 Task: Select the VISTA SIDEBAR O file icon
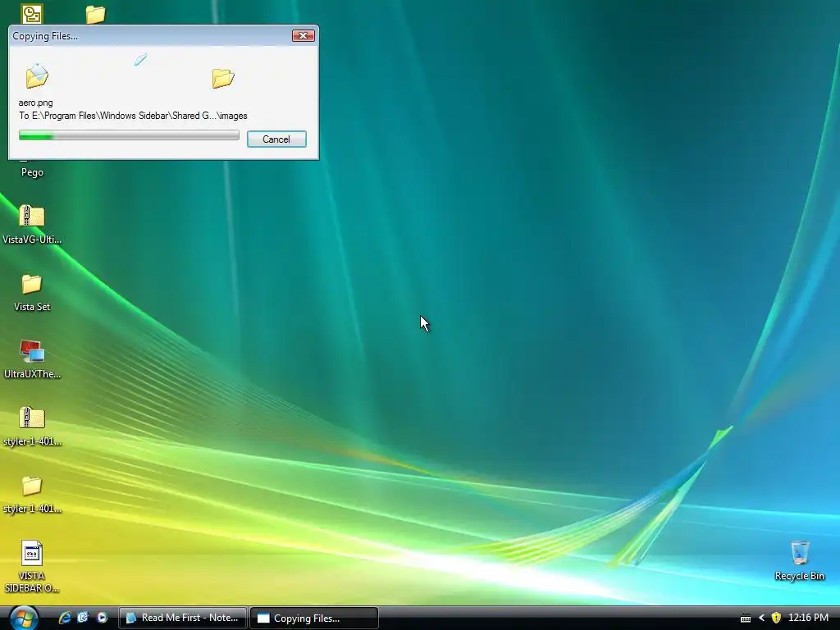coord(32,553)
